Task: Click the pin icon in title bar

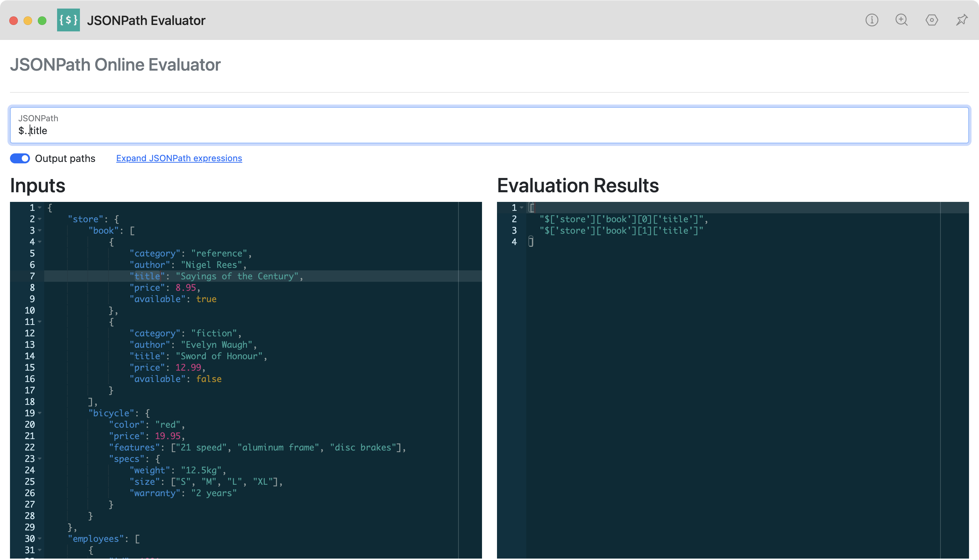Action: [962, 20]
